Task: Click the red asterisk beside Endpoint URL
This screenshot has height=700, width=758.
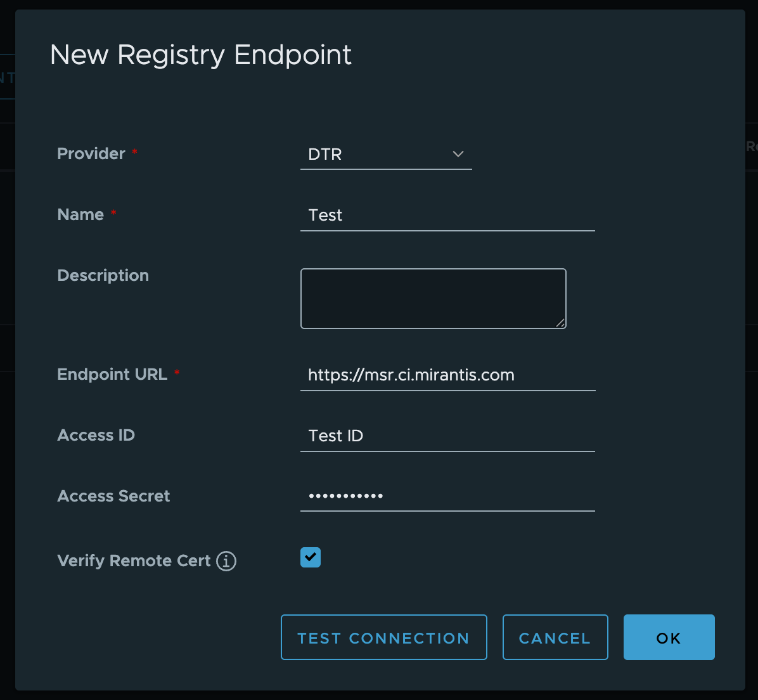Action: point(176,374)
